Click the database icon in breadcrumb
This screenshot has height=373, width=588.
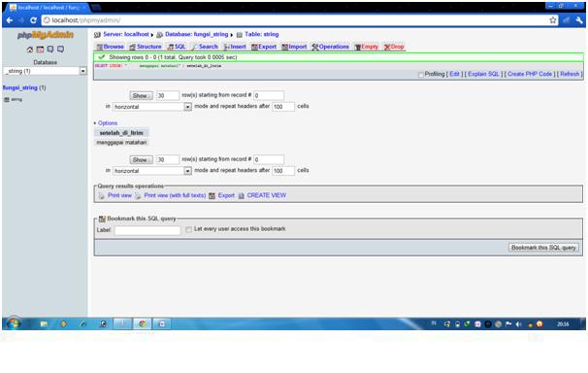159,35
